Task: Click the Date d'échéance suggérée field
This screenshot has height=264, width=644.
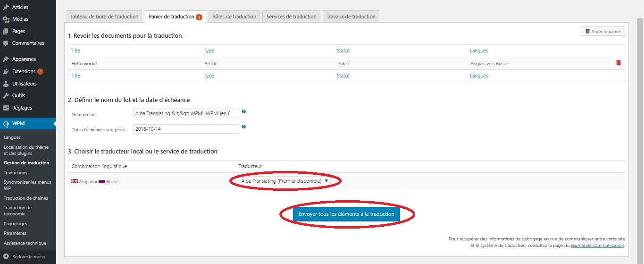Action: pos(186,128)
